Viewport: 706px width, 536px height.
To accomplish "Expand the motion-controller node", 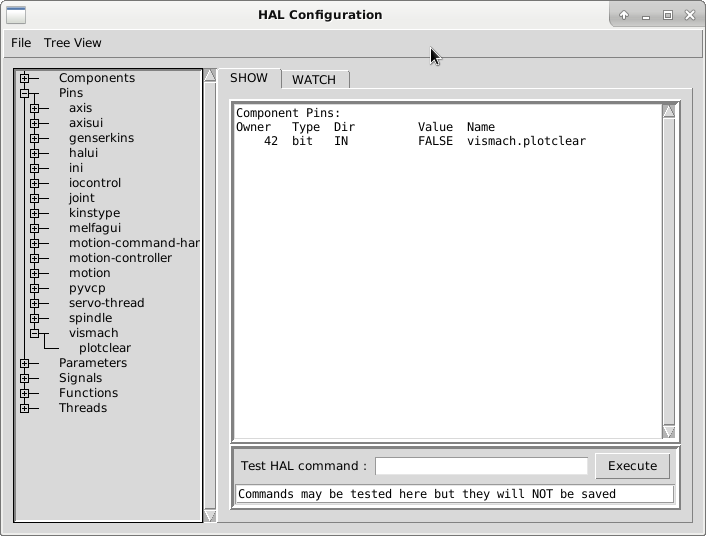I will [x=35, y=258].
